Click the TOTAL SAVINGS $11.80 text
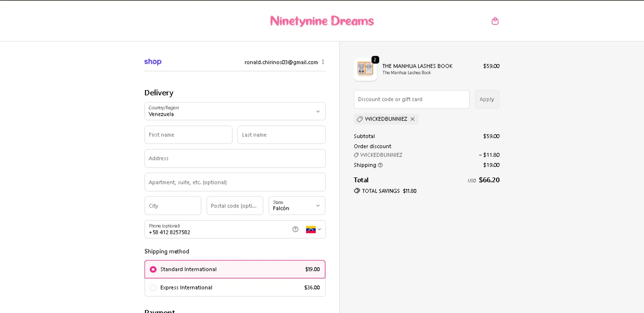 coord(389,191)
